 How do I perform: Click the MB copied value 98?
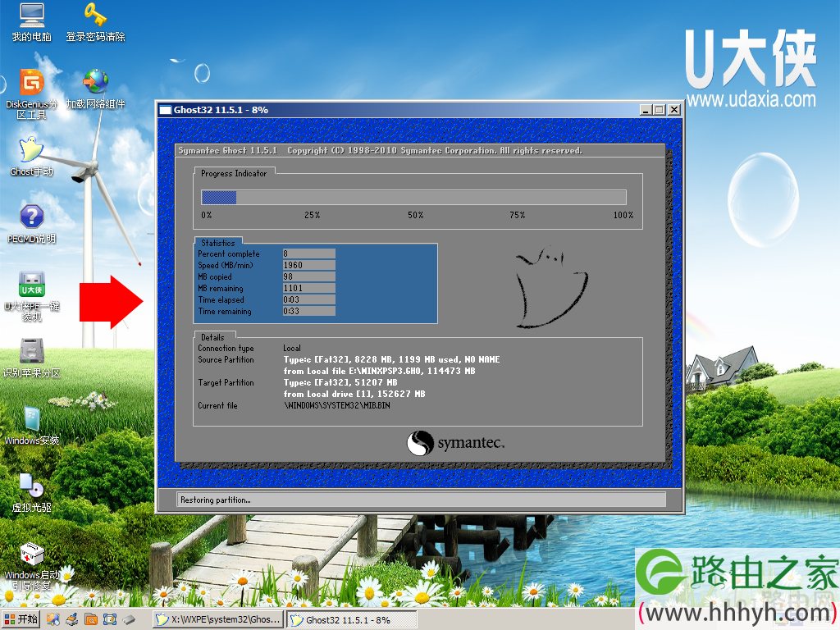pos(309,276)
